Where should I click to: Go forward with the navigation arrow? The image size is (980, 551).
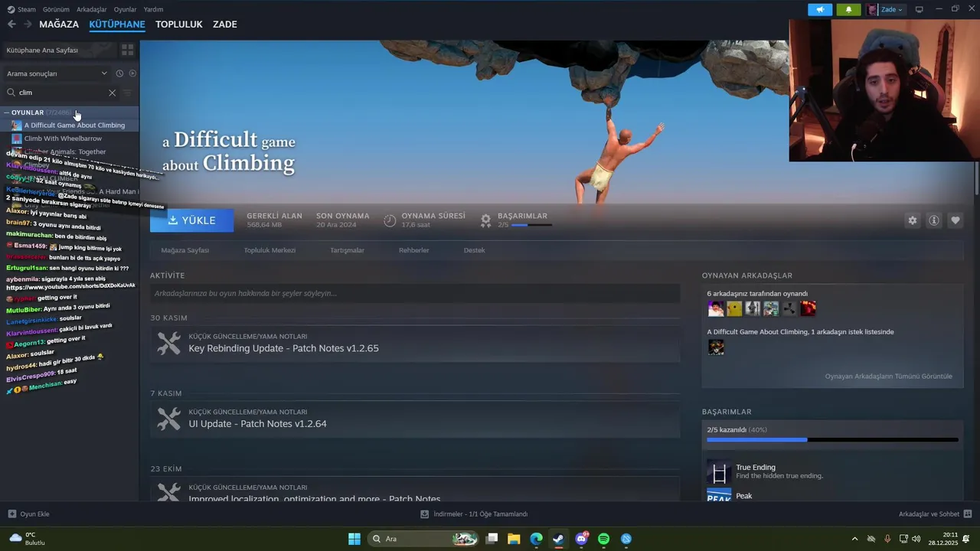point(28,24)
